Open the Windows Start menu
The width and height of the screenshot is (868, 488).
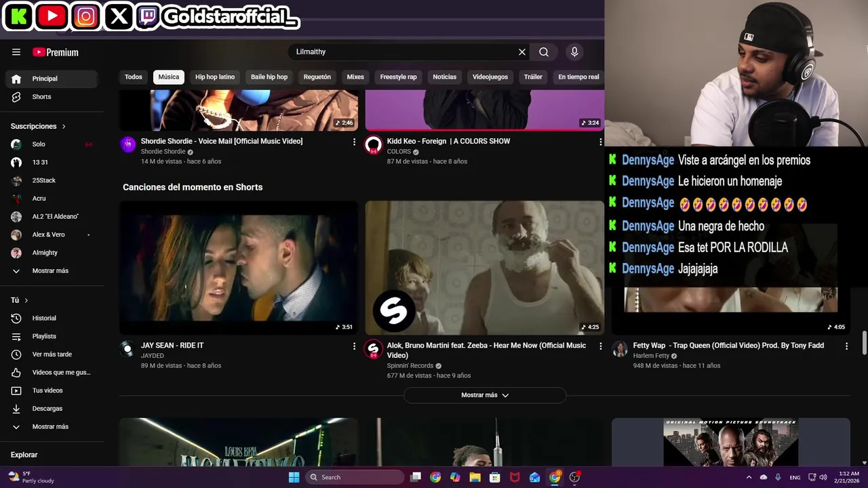[294, 477]
